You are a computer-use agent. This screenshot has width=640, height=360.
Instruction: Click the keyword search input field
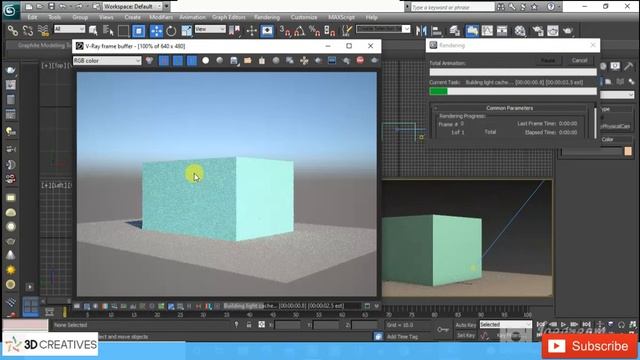pos(452,7)
